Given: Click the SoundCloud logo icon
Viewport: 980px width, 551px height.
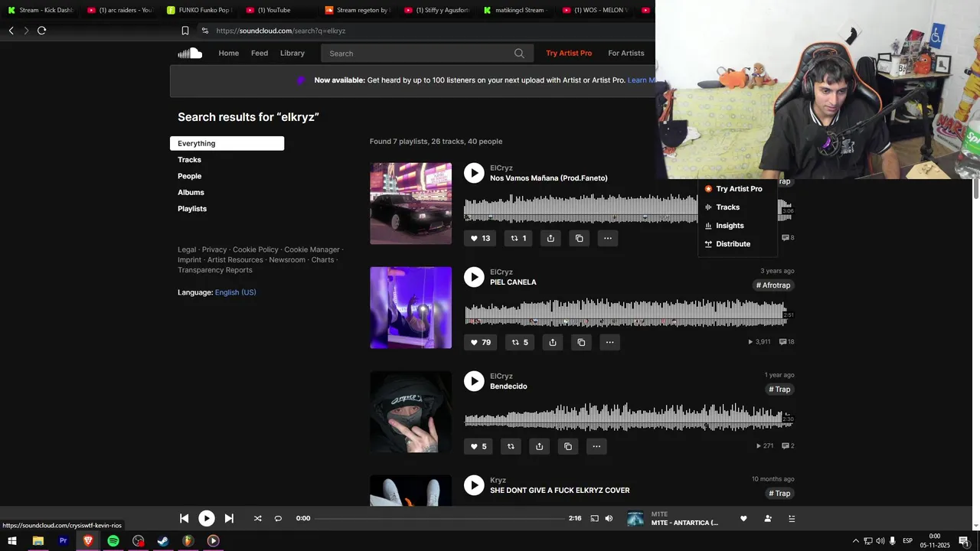Looking at the screenshot, I should pos(190,53).
